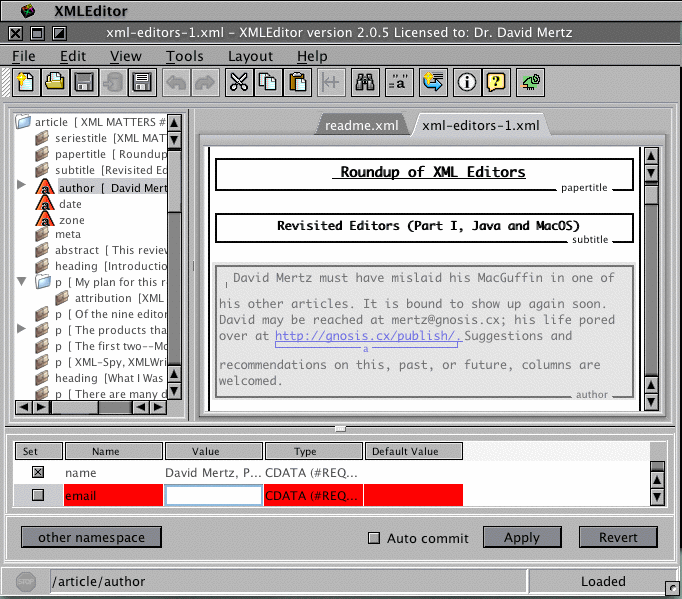The width and height of the screenshot is (682, 599).
Task: Switch to the readme.xml tab
Action: click(361, 125)
